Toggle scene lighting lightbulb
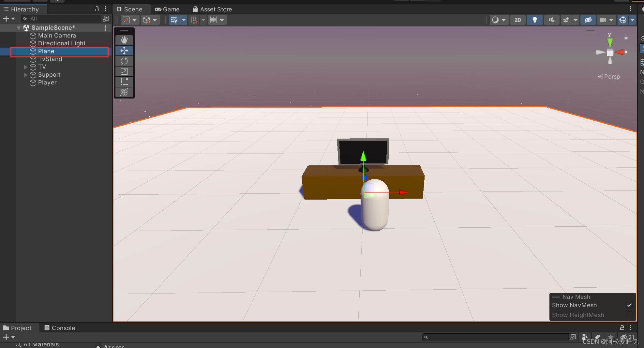The width and height of the screenshot is (644, 348). point(535,20)
